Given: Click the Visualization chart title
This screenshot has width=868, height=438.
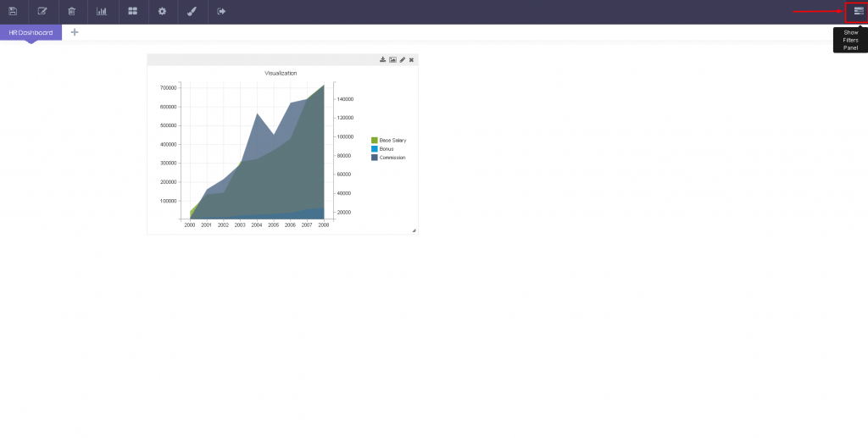Looking at the screenshot, I should click(x=281, y=74).
